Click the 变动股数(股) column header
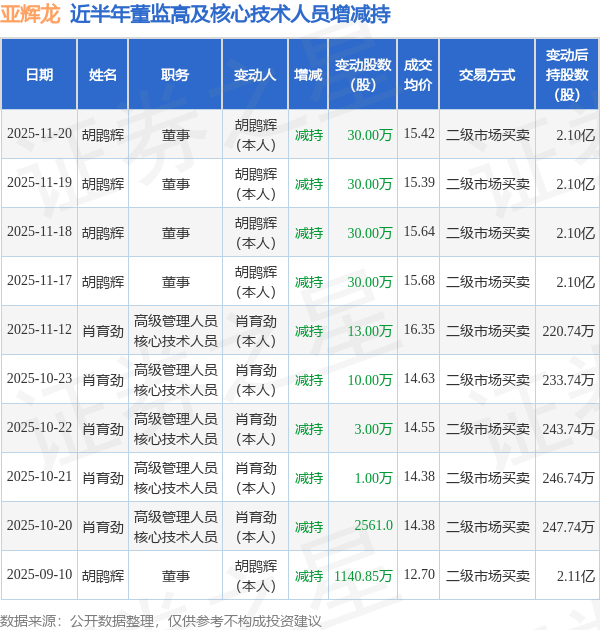 click(x=363, y=75)
